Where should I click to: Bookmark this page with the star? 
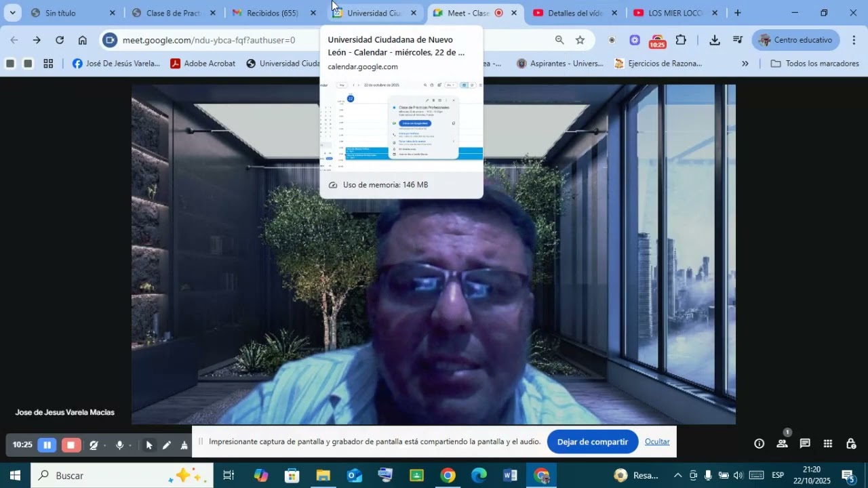click(x=580, y=40)
